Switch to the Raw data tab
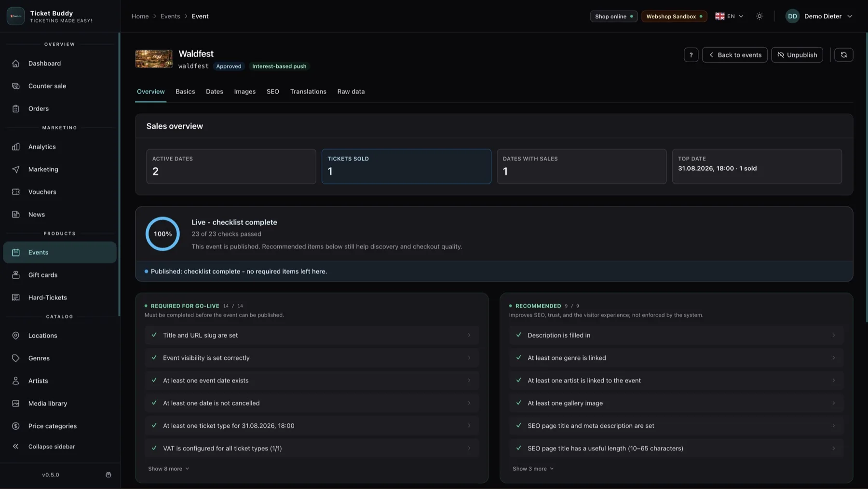The height and width of the screenshot is (489, 868). click(351, 92)
